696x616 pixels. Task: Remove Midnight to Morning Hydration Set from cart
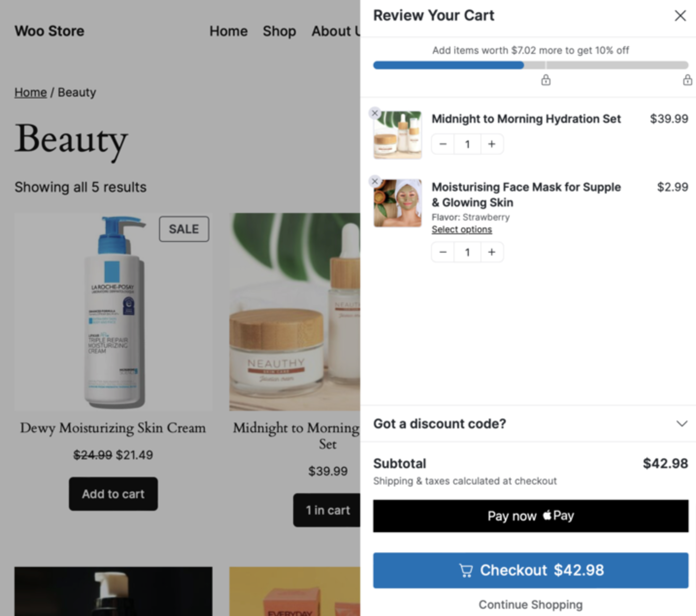coord(374,113)
